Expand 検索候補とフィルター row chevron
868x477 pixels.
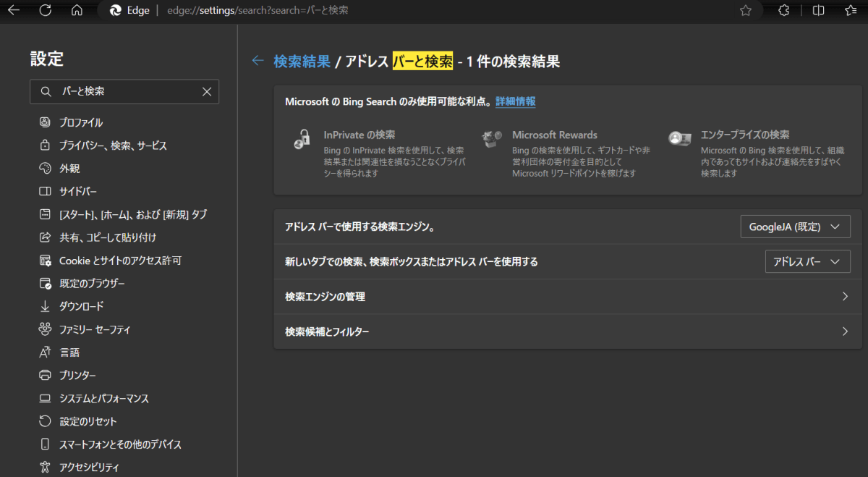[845, 332]
